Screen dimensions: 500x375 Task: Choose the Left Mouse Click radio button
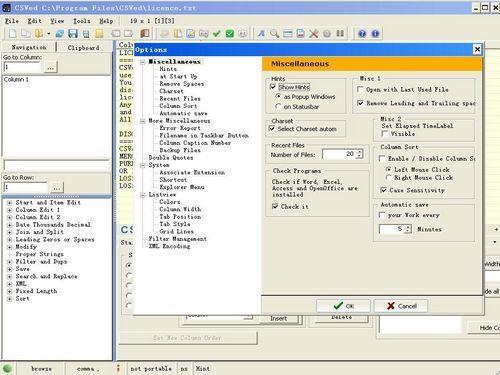pyautogui.click(x=388, y=169)
